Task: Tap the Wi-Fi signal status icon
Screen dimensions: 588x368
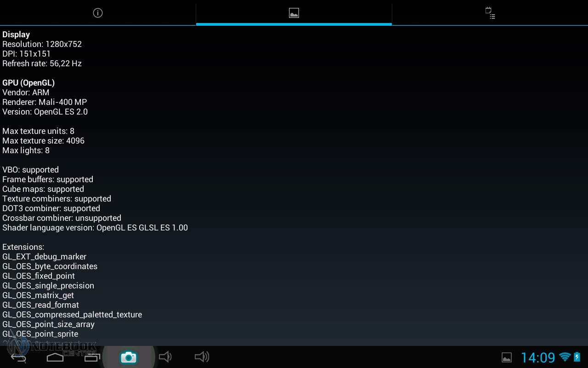Action: pyautogui.click(x=565, y=357)
